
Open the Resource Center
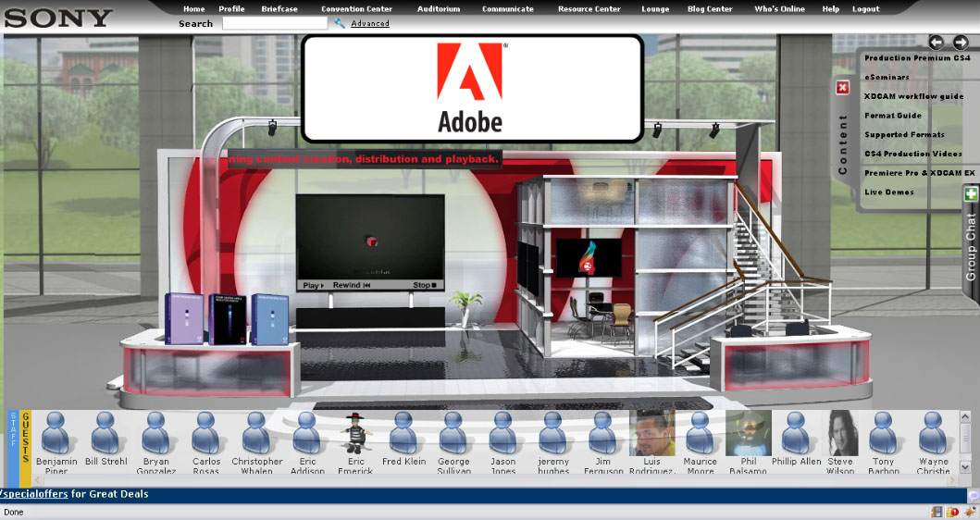click(x=589, y=8)
